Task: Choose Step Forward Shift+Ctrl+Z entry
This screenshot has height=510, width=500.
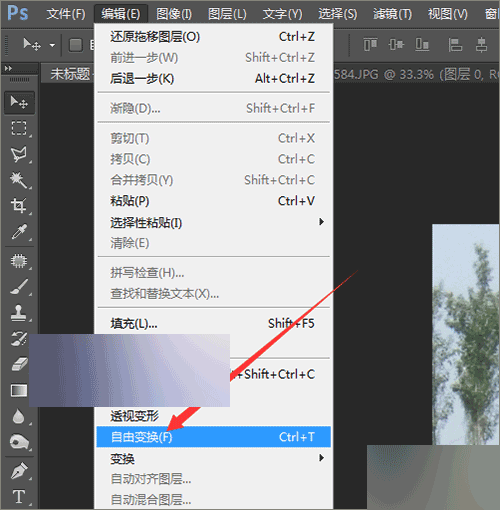Action: pyautogui.click(x=213, y=58)
